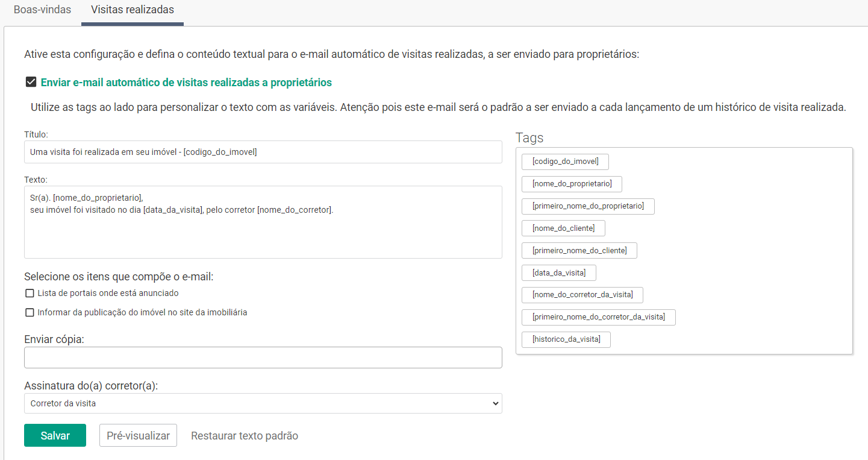868x460 pixels.
Task: Select the [nome_do_cliente] tag
Action: click(x=563, y=228)
